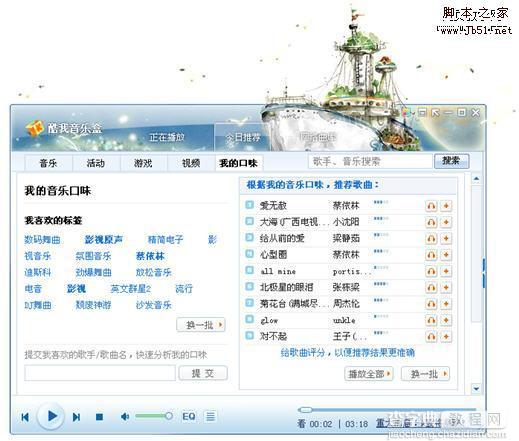519x441 pixels.
Task: Add 大海 song to playlist
Action: pos(446,222)
